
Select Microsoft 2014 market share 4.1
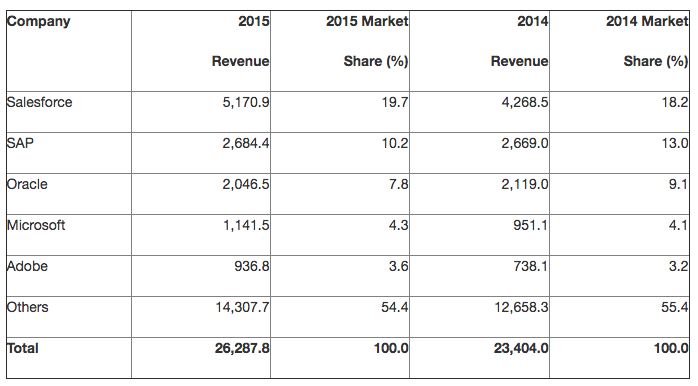678,225
